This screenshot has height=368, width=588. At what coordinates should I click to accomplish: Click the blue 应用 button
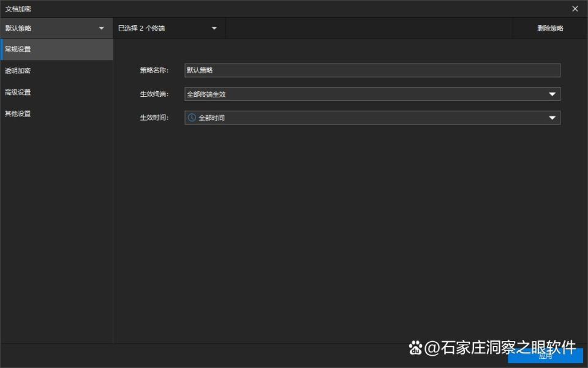click(545, 356)
